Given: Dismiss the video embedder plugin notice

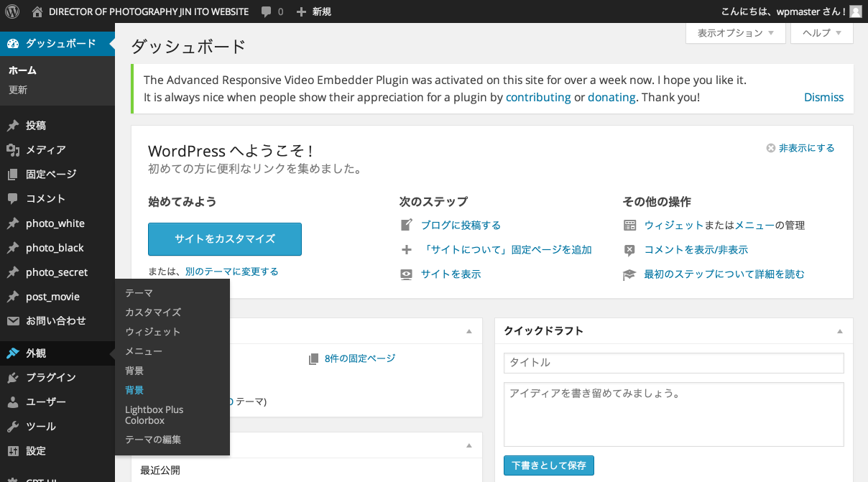Looking at the screenshot, I should tap(823, 97).
